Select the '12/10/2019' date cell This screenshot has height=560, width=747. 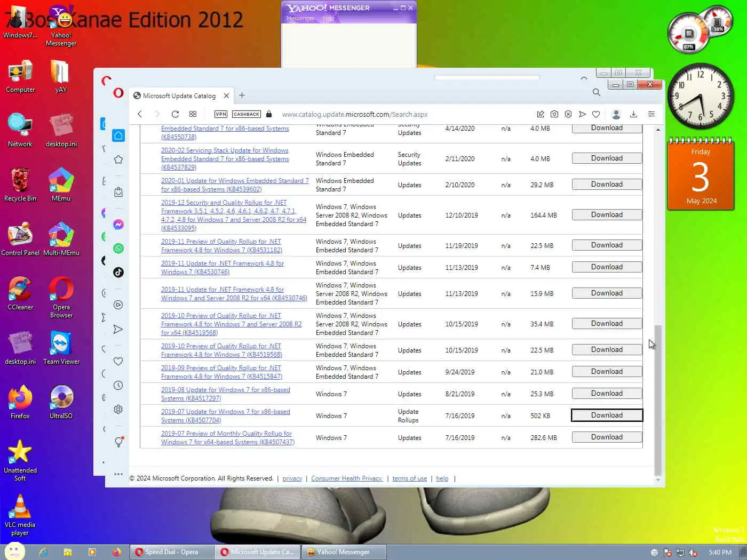pos(462,215)
